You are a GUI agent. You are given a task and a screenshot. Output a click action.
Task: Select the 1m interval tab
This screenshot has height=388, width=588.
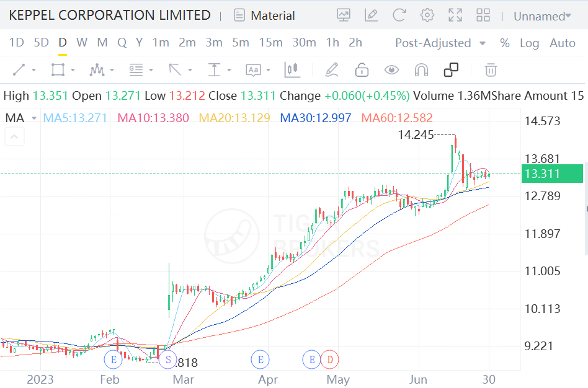point(161,43)
